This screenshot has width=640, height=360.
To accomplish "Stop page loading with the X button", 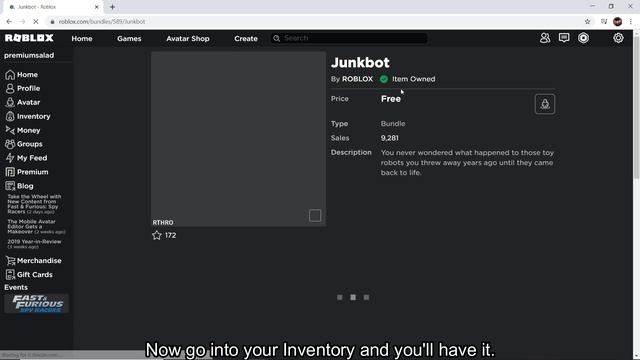I will click(36, 22).
